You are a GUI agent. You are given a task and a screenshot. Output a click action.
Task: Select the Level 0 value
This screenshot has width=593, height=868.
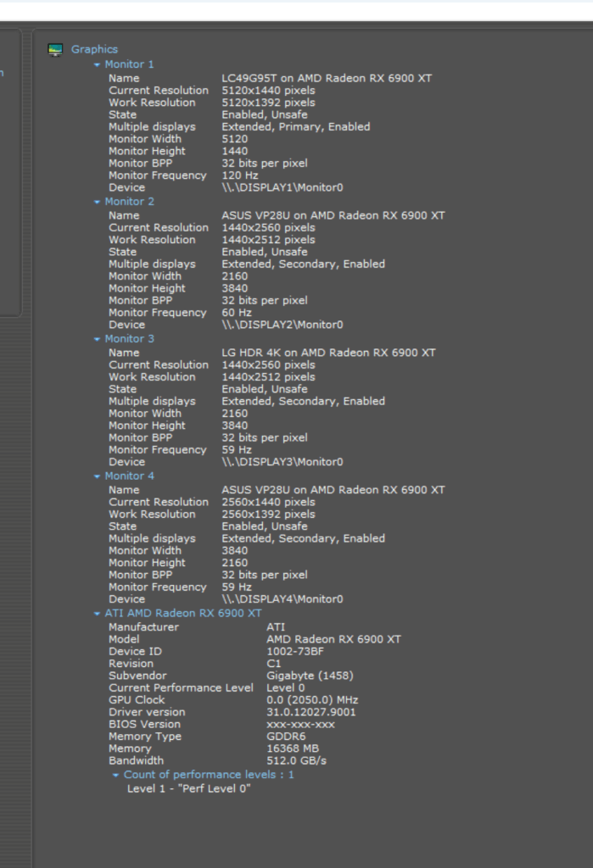[285, 688]
